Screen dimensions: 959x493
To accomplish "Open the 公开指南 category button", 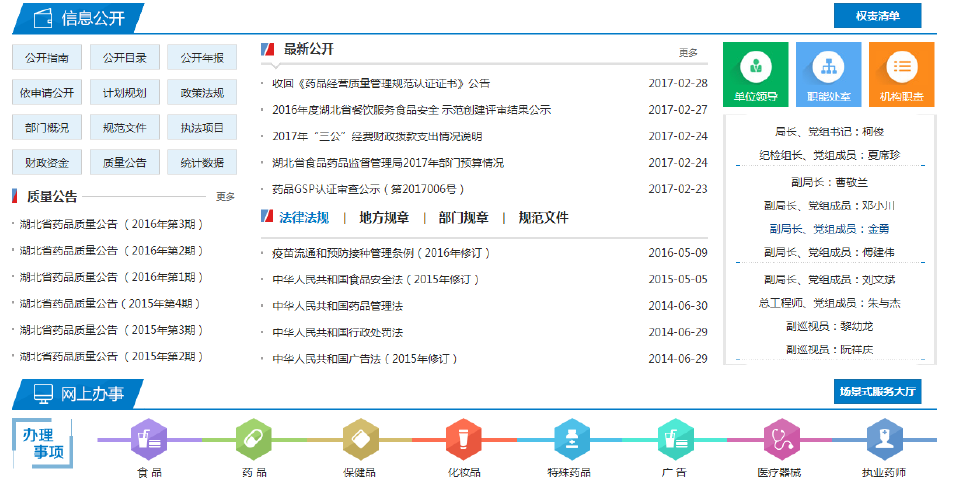I will coord(47,57).
